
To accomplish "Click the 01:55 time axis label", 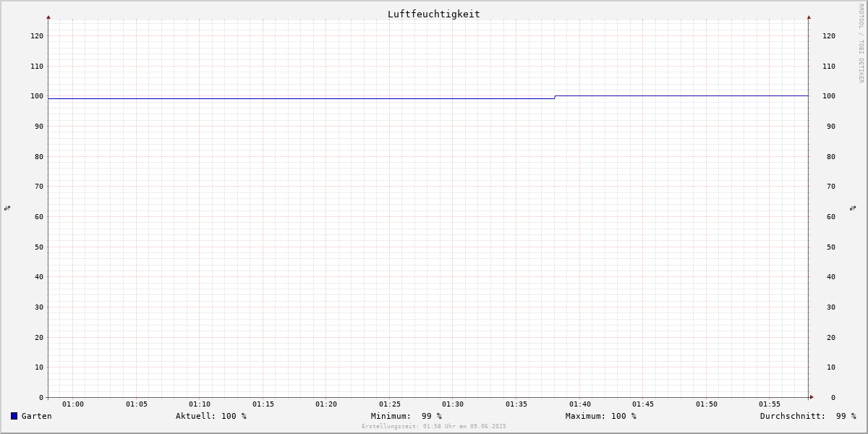I will coord(770,404).
